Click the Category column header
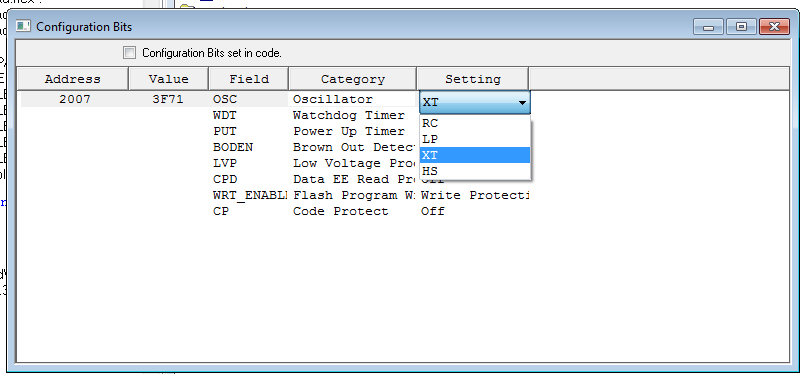This screenshot has width=802, height=374. [352, 79]
